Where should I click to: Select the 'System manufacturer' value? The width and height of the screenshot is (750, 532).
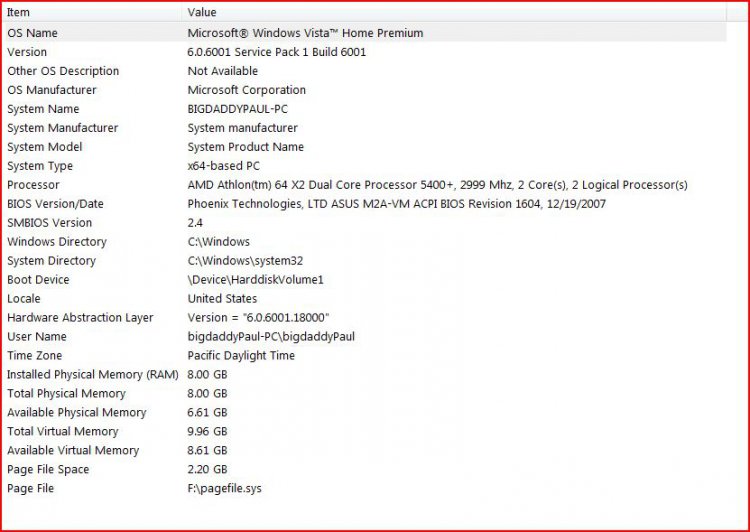point(243,128)
